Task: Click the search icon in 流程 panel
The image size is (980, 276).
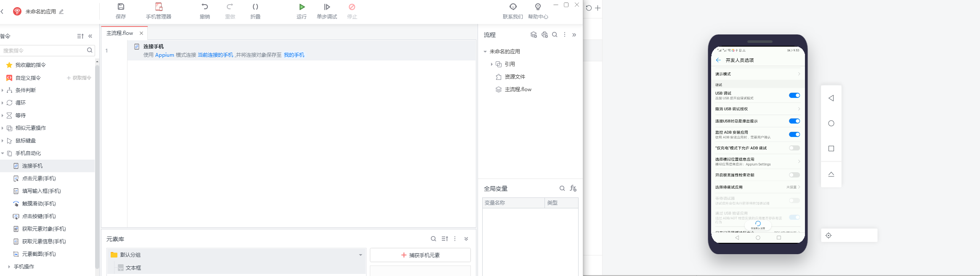Action: point(555,35)
